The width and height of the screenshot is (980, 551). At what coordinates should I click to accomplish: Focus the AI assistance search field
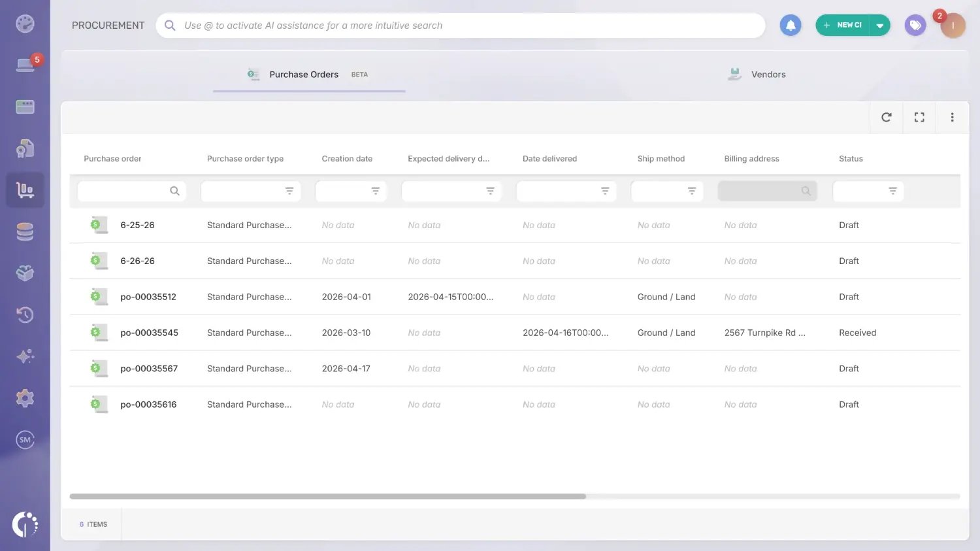[x=461, y=25]
